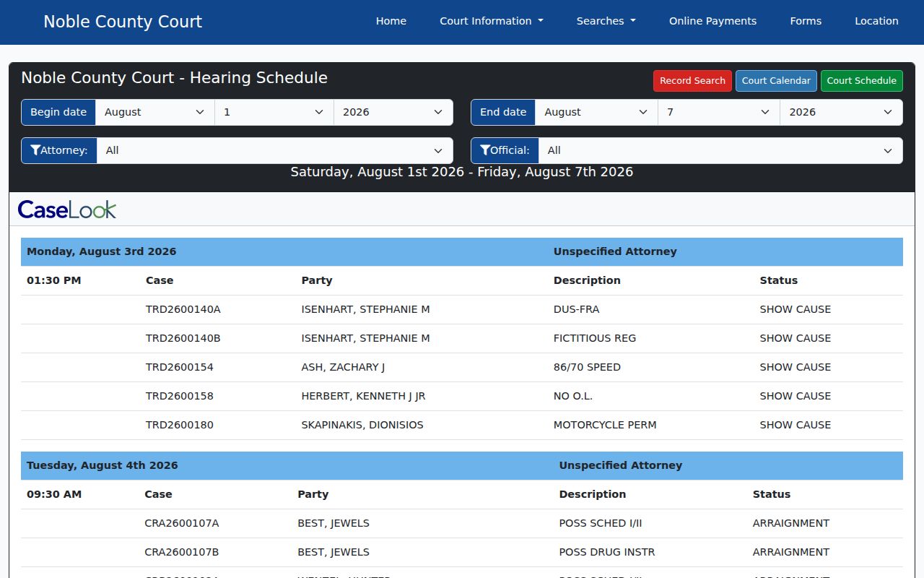Click description FICTITIOUS REG

click(x=596, y=338)
